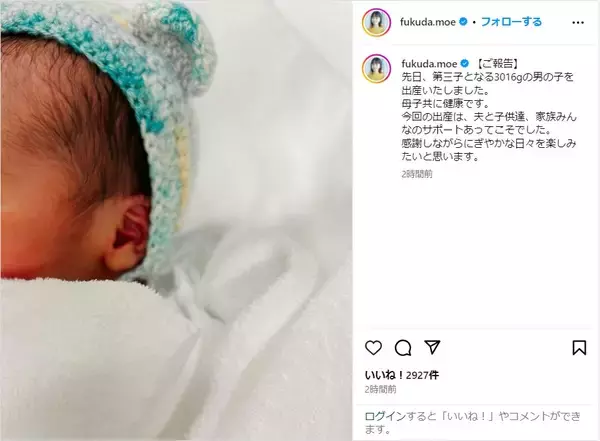Click the caption text starting with 【ご報告】
Screen dimensions: 600x441
(x=489, y=110)
